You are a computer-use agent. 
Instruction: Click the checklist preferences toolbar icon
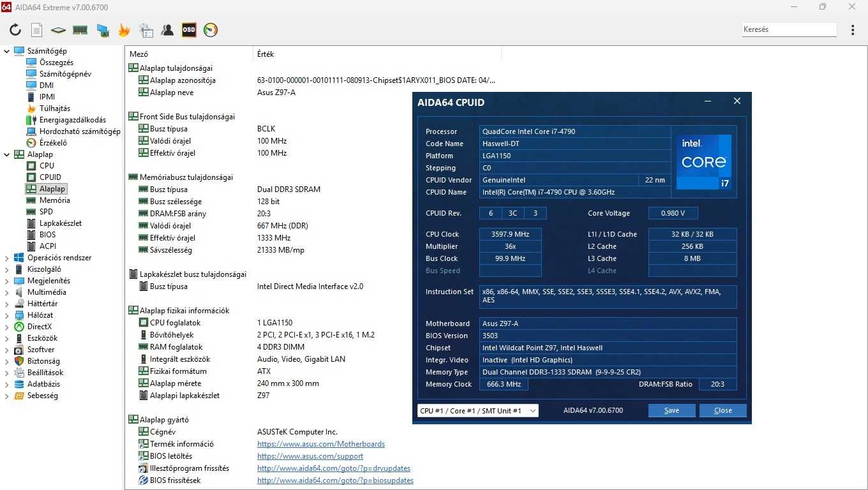click(x=146, y=30)
